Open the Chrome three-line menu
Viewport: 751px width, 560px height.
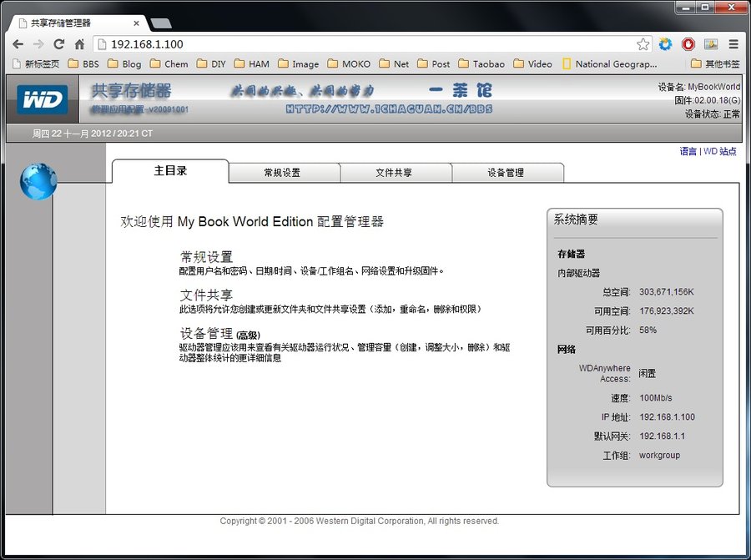coord(733,44)
